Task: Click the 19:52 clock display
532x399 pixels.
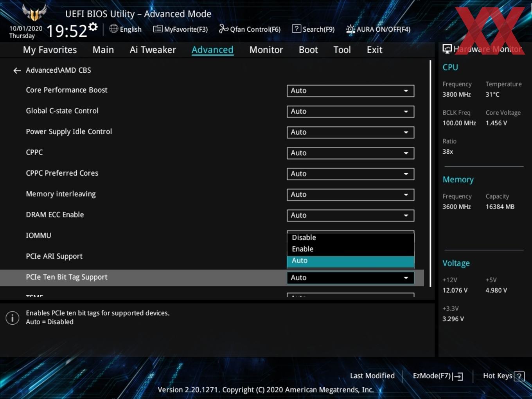Action: point(66,31)
